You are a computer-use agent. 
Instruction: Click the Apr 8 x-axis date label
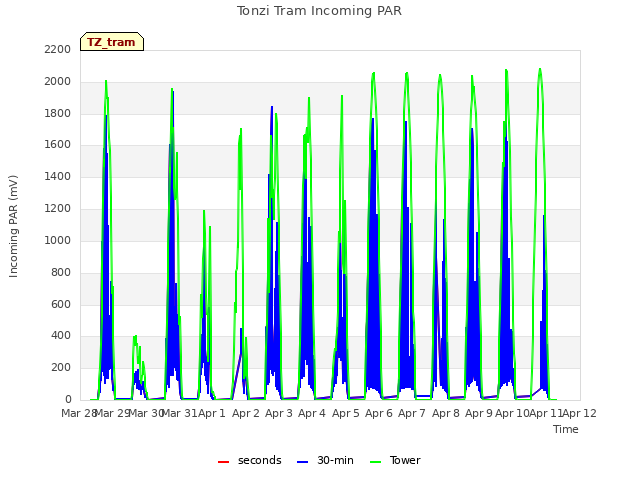pos(446,413)
